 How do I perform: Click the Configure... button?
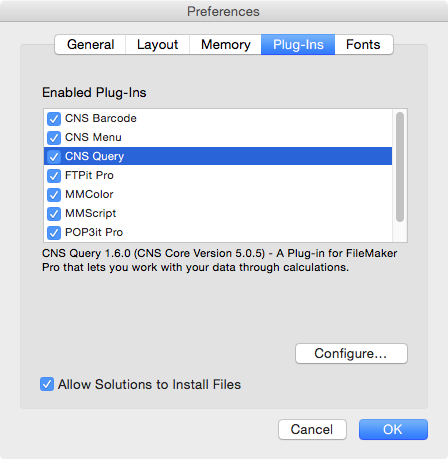(351, 353)
